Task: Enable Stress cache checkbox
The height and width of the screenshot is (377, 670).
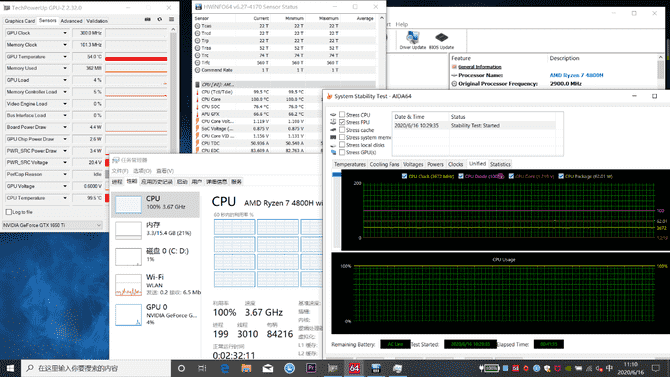Action: [x=342, y=130]
